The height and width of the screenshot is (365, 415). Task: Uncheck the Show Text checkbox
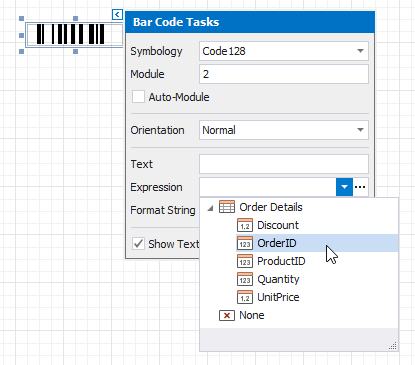138,244
